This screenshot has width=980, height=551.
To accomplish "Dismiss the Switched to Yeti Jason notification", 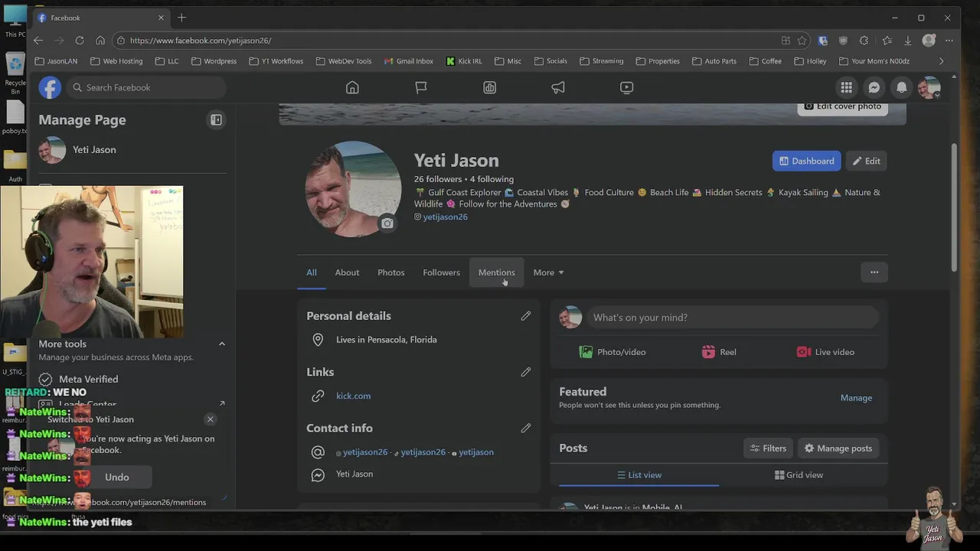I will [x=211, y=419].
